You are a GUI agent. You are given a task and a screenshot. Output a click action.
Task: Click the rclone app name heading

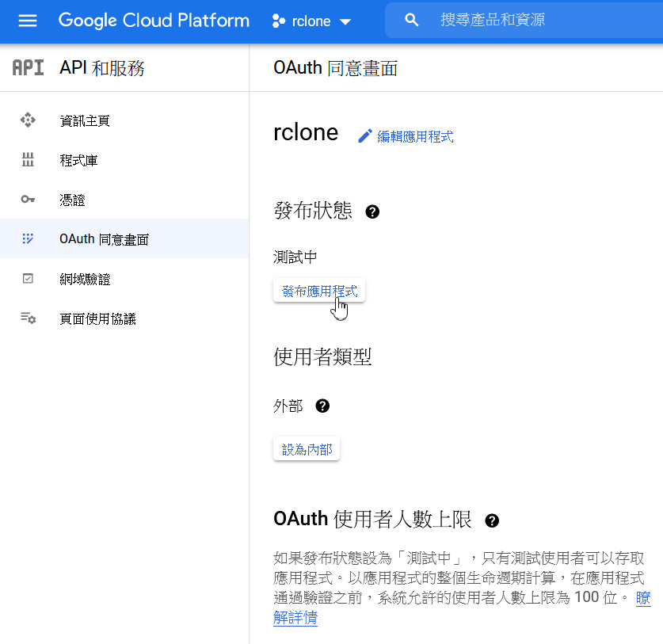[x=306, y=132]
